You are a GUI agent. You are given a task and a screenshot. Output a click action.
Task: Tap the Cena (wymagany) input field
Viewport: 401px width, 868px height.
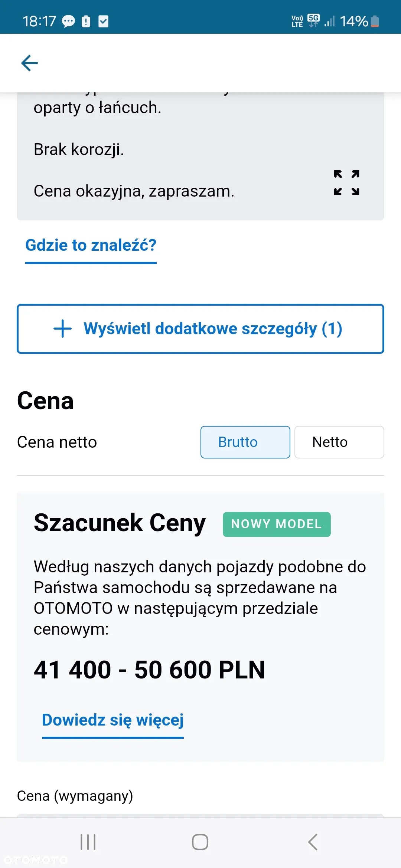coord(200,815)
